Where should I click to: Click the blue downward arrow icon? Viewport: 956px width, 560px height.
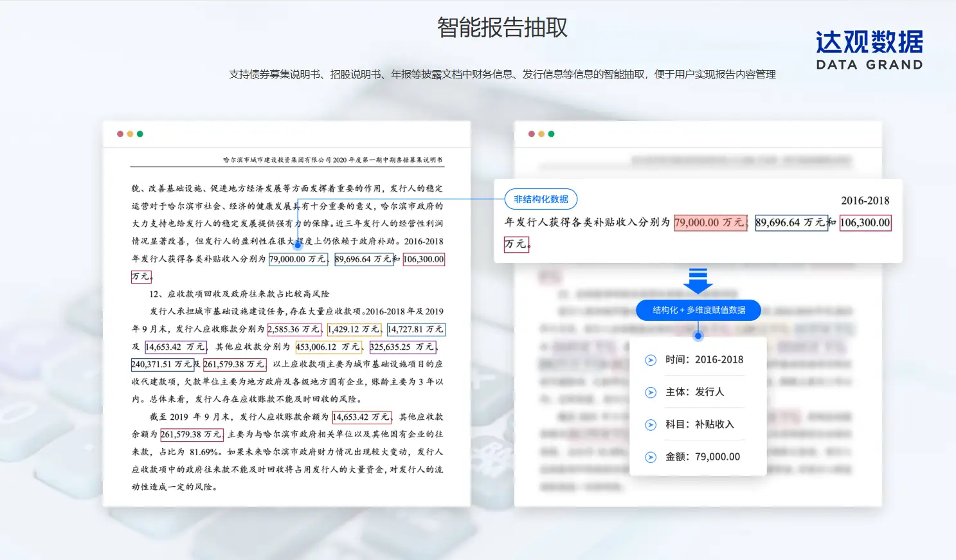[x=698, y=280]
